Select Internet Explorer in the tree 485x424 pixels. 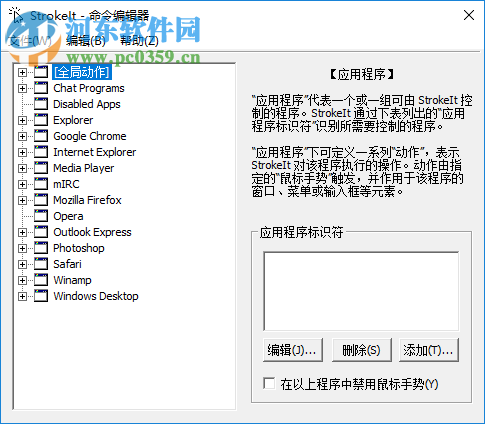[x=95, y=152]
